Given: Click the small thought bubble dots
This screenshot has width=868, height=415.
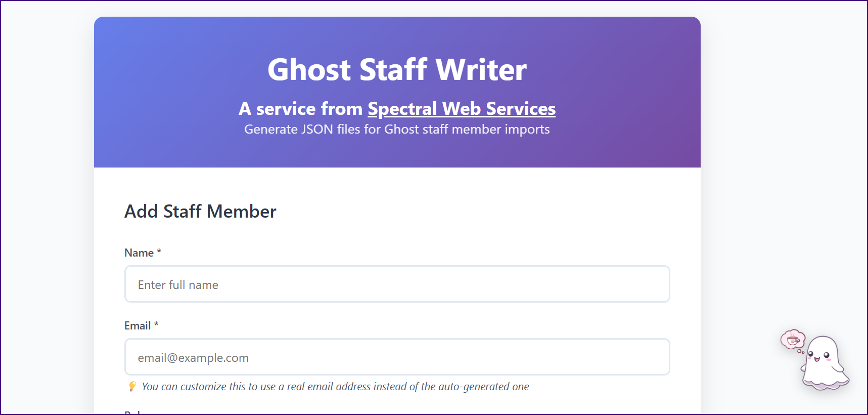Looking at the screenshot, I should 800,352.
